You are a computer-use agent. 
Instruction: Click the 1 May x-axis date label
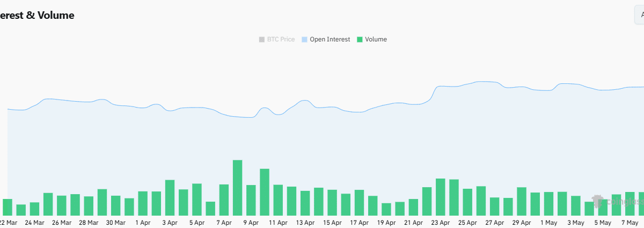click(x=548, y=223)
